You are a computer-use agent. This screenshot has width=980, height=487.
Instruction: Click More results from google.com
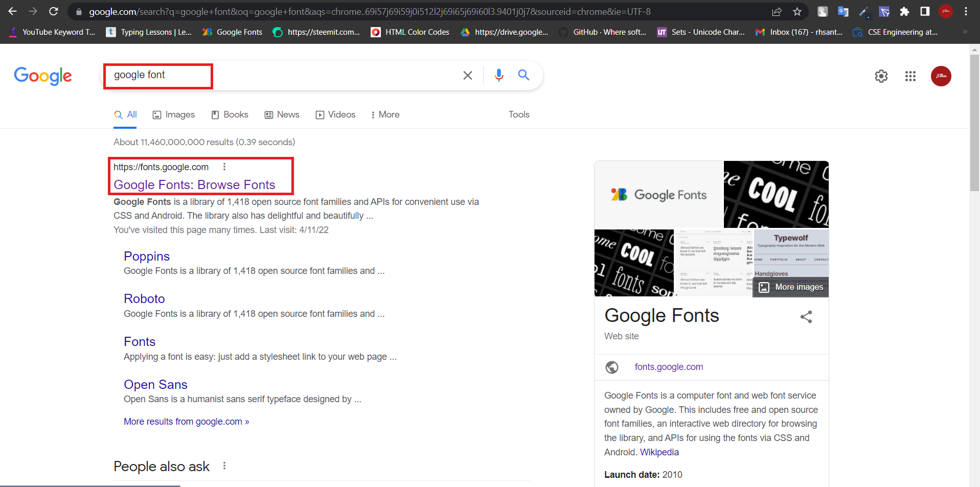coord(187,422)
